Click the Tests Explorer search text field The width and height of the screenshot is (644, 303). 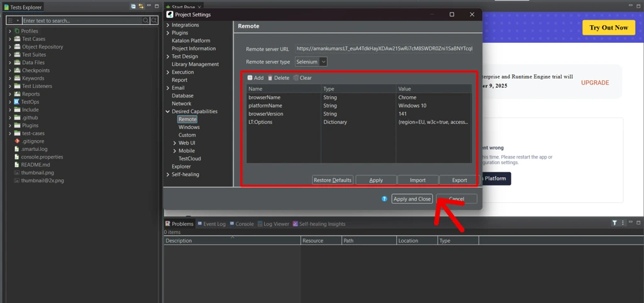[82, 21]
